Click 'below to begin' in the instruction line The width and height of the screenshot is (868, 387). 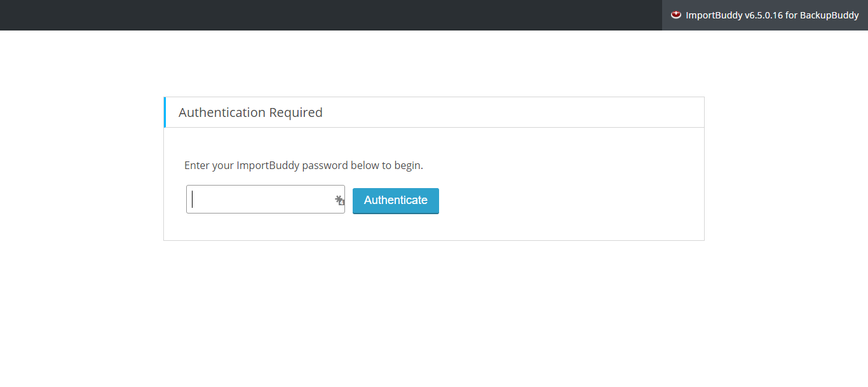tap(387, 165)
